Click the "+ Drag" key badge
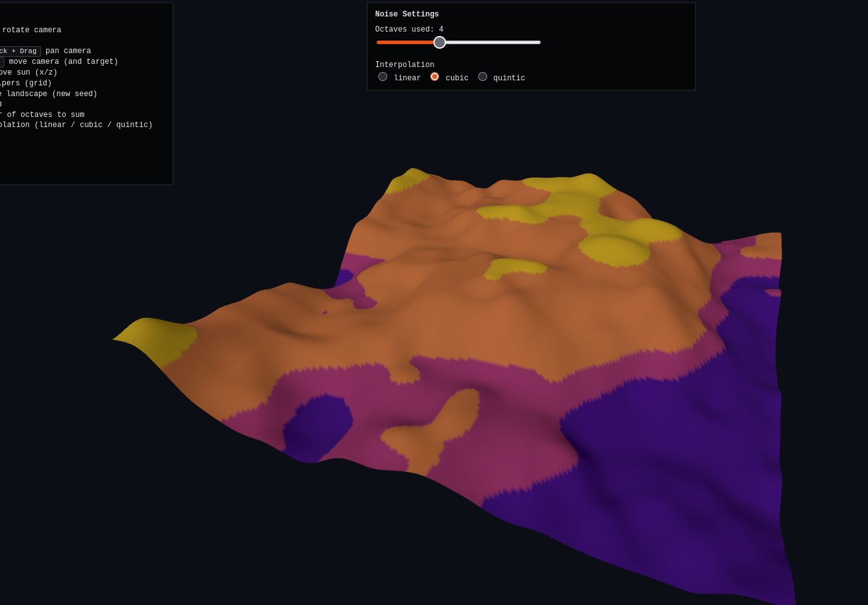The height and width of the screenshot is (605, 868). pyautogui.click(x=19, y=51)
